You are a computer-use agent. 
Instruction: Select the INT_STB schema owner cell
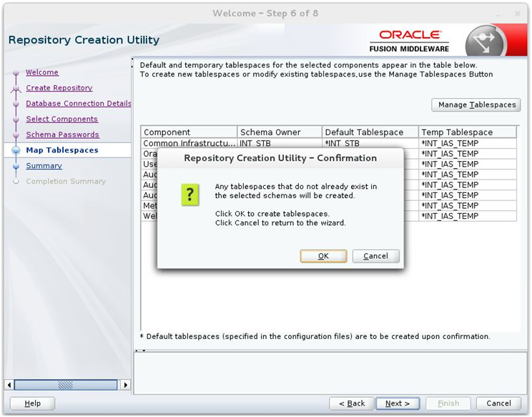pos(280,144)
